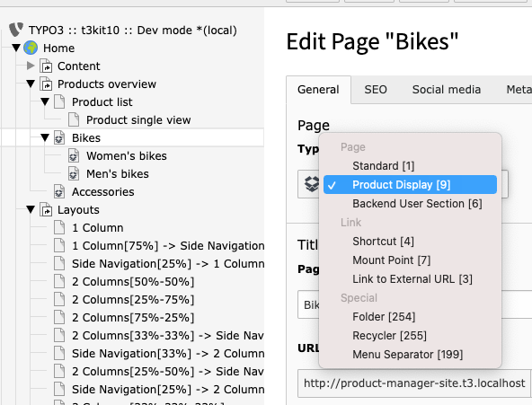Screen dimensions: 532x405
Task: Click the 2 Columns[50%-50%] page icon
Action: click(59, 281)
